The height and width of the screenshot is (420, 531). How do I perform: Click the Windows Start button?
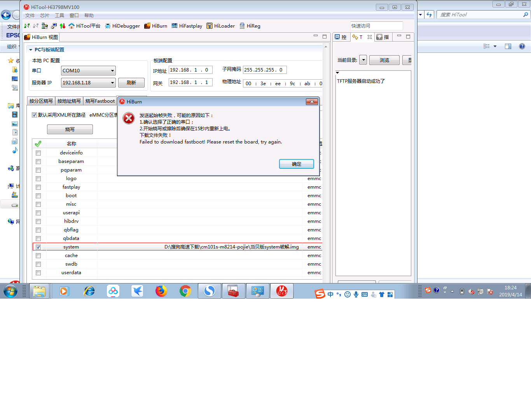tap(10, 291)
